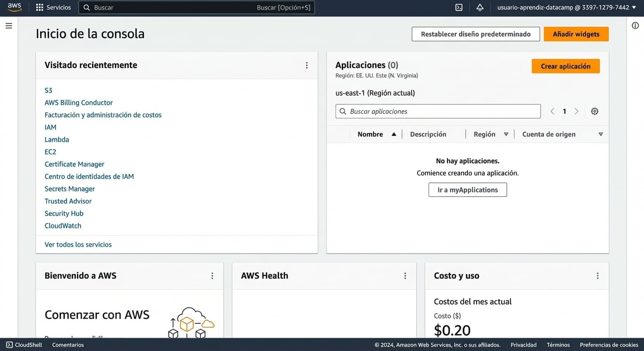Open applications table settings gear
Image resolution: width=644 pixels, height=351 pixels.
[595, 111]
